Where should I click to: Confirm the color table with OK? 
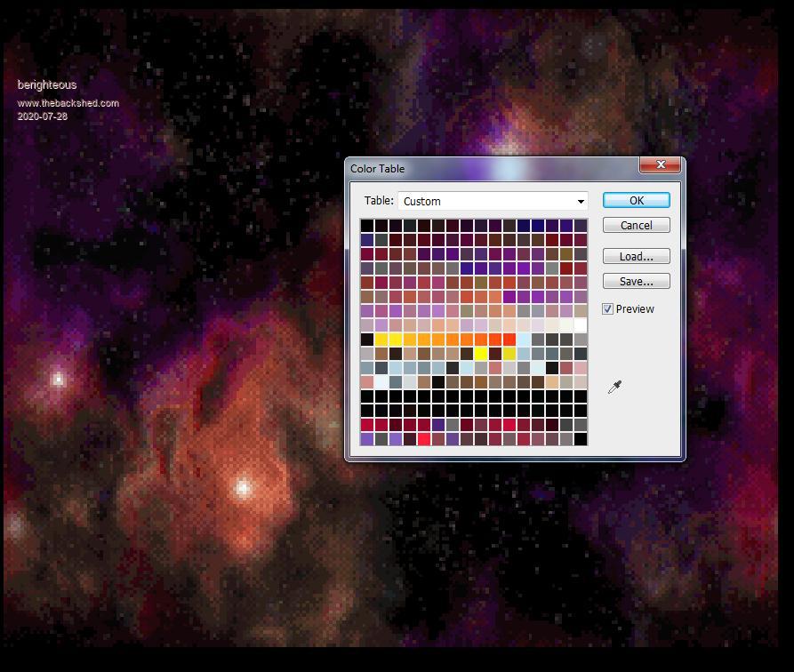pyautogui.click(x=636, y=201)
